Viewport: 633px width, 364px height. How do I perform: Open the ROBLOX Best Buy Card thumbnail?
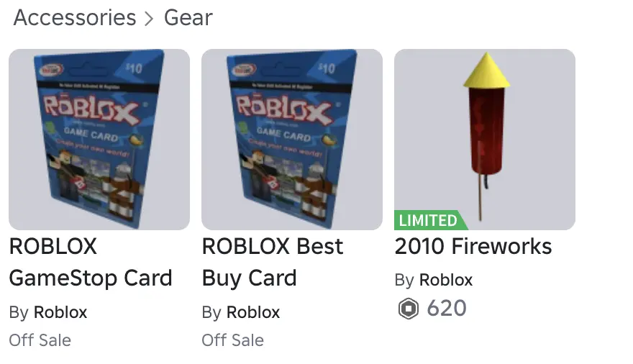(292, 140)
